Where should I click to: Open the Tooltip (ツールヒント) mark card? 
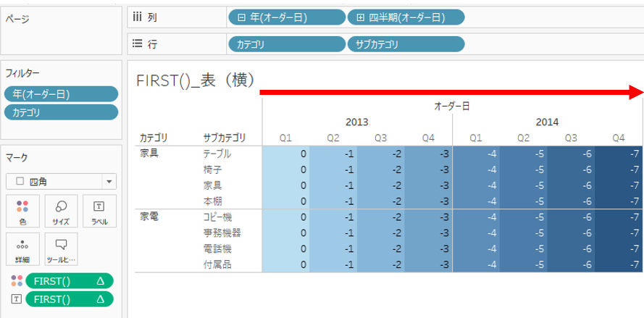click(61, 249)
